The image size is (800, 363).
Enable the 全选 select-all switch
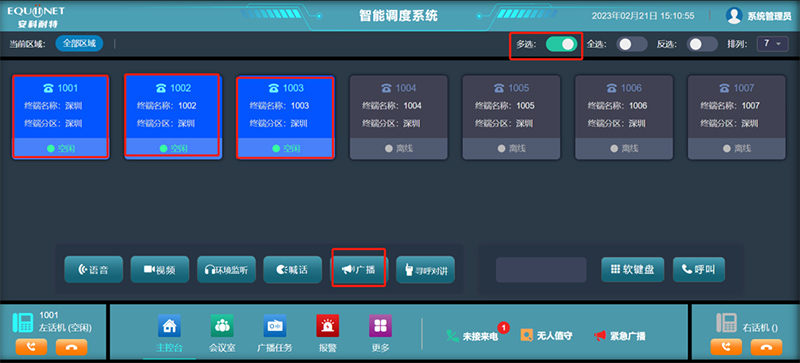(632, 44)
